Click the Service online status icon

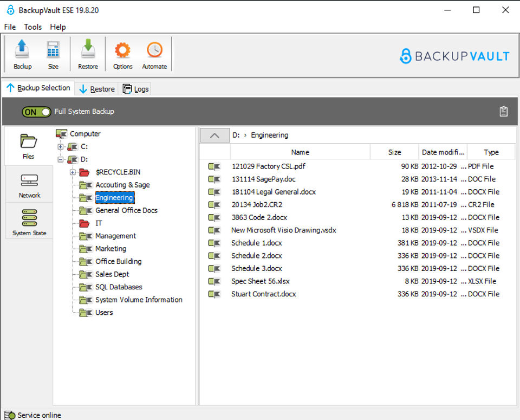pyautogui.click(x=10, y=415)
